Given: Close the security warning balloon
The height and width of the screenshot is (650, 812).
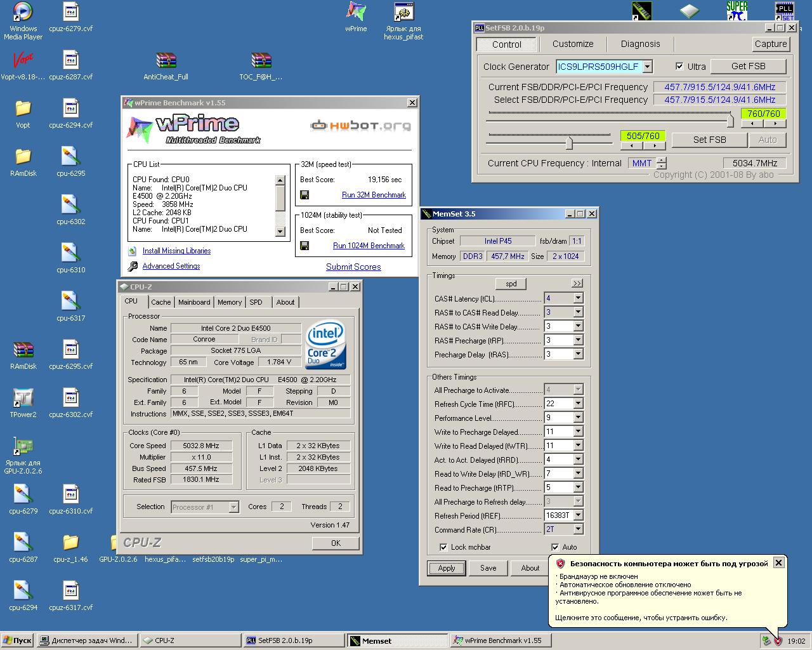Looking at the screenshot, I should [779, 562].
